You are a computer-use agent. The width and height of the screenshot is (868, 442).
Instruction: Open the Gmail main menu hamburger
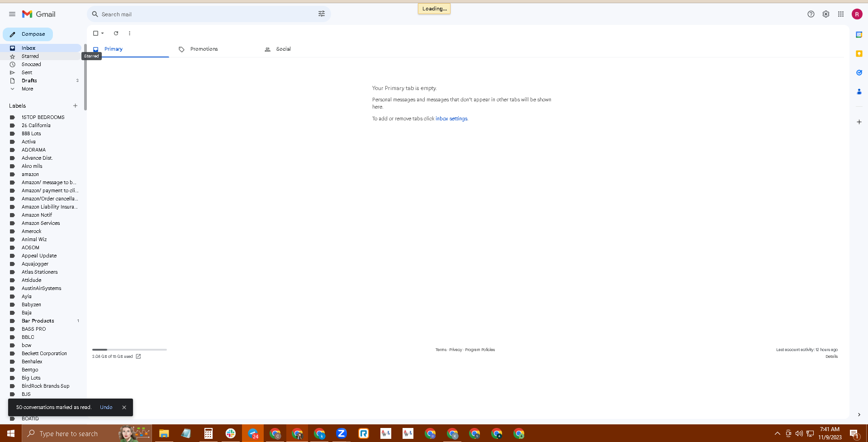coord(12,14)
